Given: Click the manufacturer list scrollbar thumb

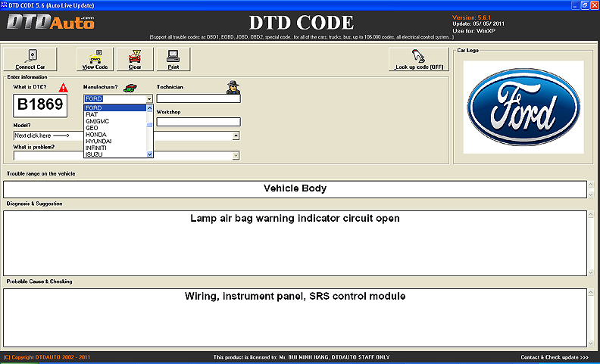Looking at the screenshot, I should coord(149,125).
